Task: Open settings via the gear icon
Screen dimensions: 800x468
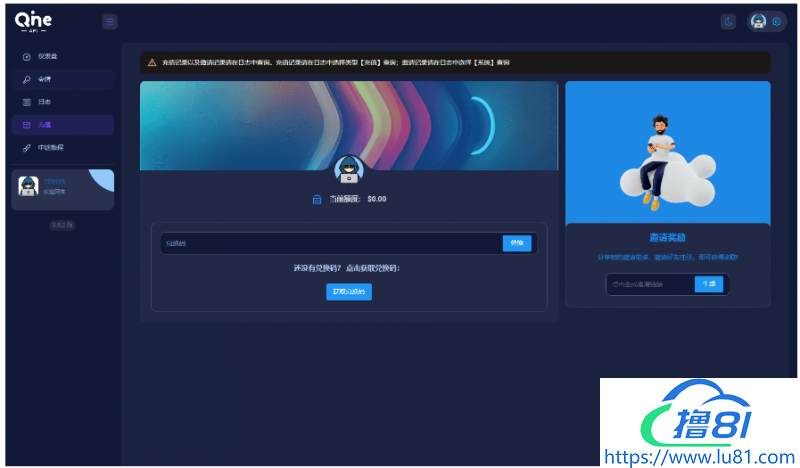Action: pyautogui.click(x=776, y=21)
